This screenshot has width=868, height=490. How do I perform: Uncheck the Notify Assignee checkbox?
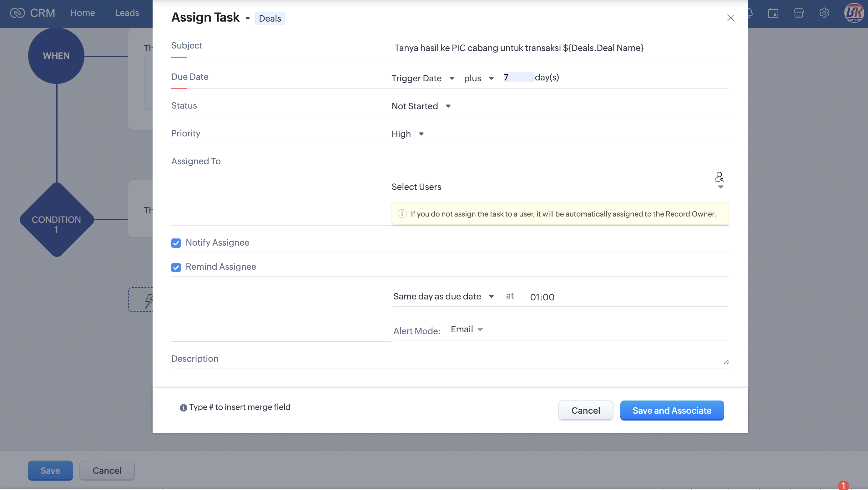coord(176,243)
